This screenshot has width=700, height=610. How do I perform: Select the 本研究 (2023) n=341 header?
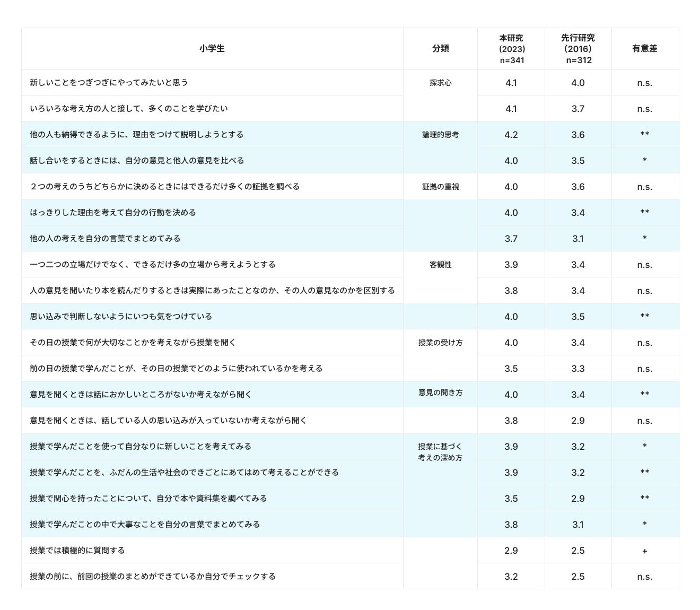pyautogui.click(x=511, y=49)
